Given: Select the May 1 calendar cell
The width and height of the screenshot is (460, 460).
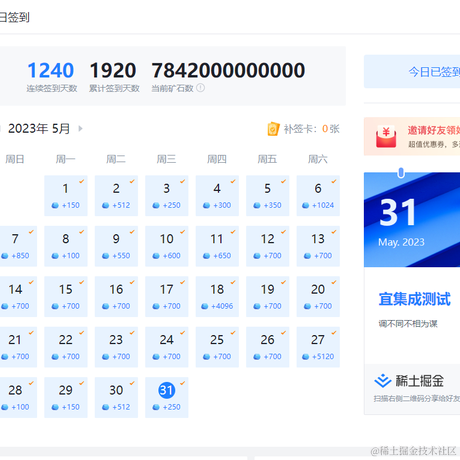Looking at the screenshot, I should [66, 196].
